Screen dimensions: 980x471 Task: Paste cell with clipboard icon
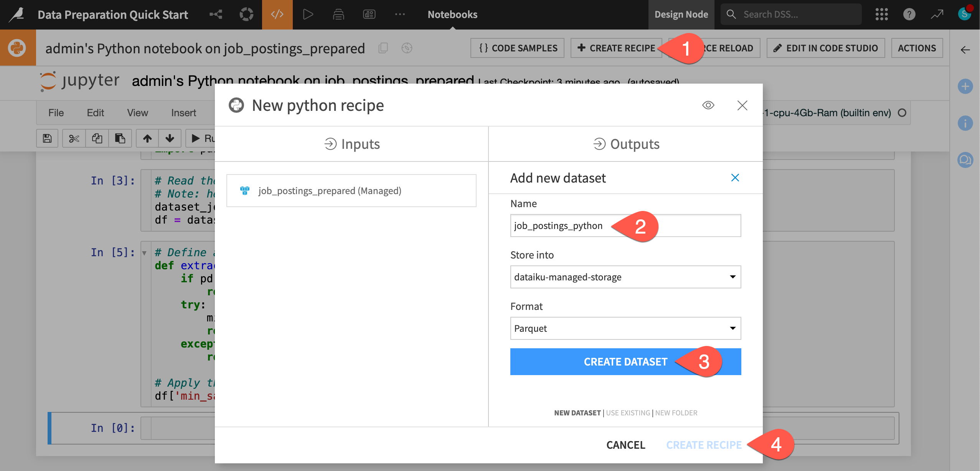click(x=120, y=138)
